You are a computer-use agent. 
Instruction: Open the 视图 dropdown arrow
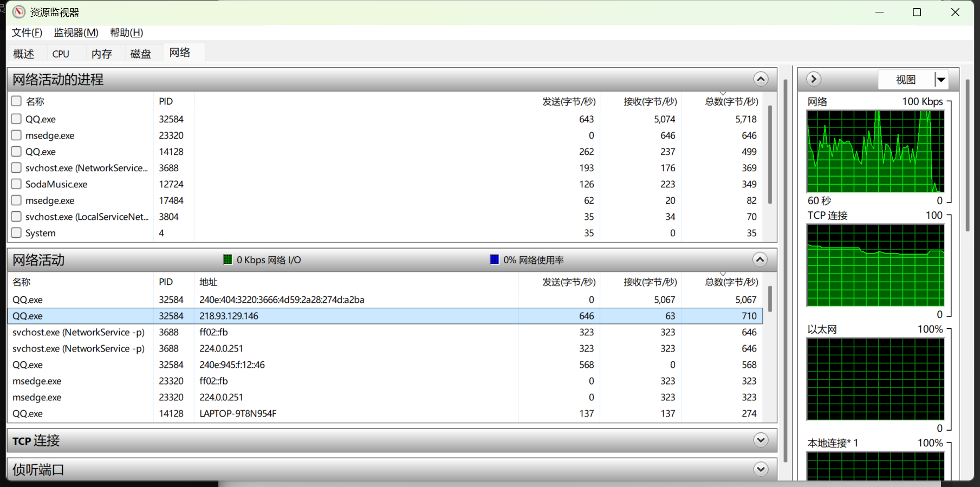tap(942, 80)
